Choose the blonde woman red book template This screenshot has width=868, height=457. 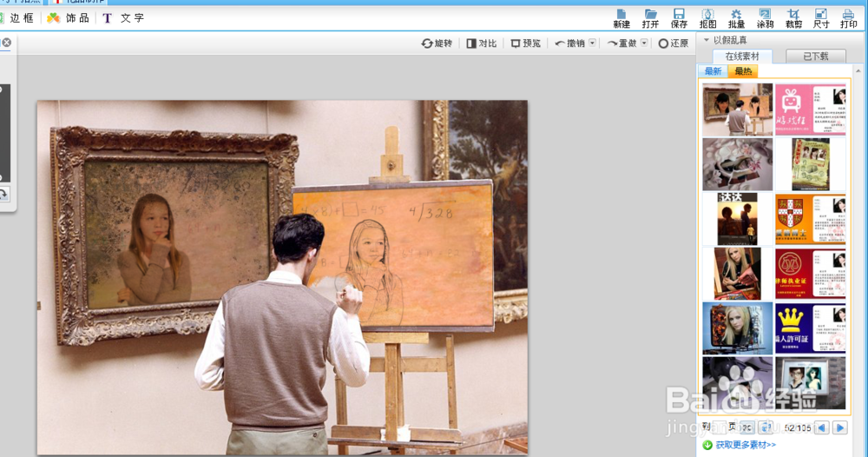click(x=737, y=274)
